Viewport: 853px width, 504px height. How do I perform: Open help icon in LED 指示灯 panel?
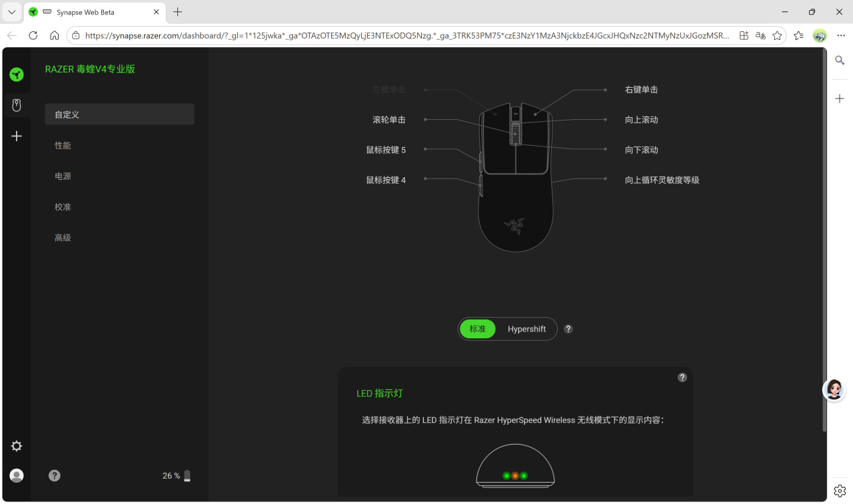coord(682,378)
